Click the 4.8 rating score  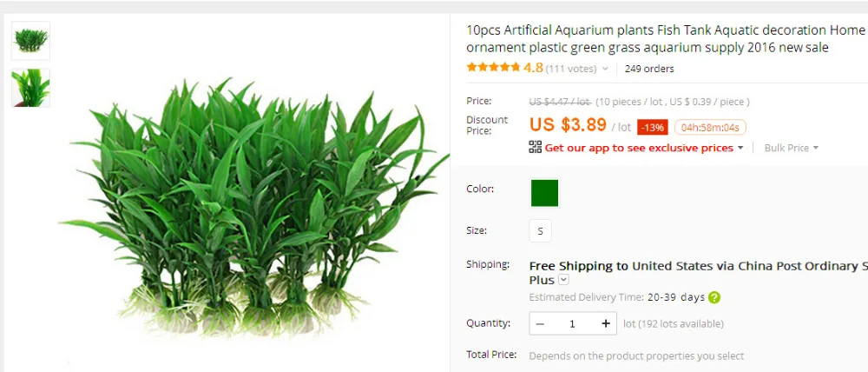(x=533, y=68)
